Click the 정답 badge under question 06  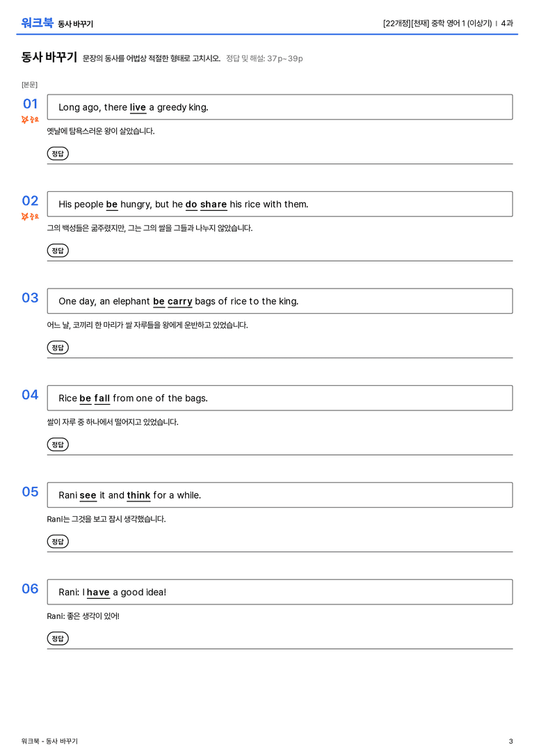(58, 638)
